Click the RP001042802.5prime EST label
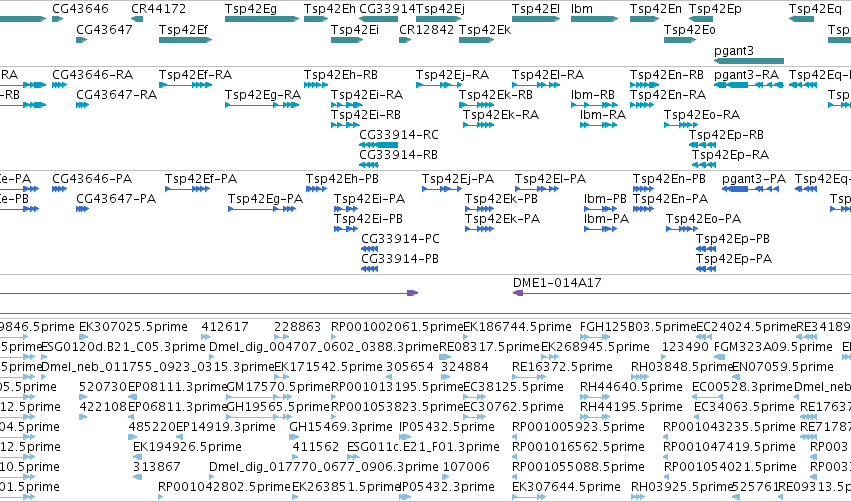The width and height of the screenshot is (851, 502). tap(224, 487)
